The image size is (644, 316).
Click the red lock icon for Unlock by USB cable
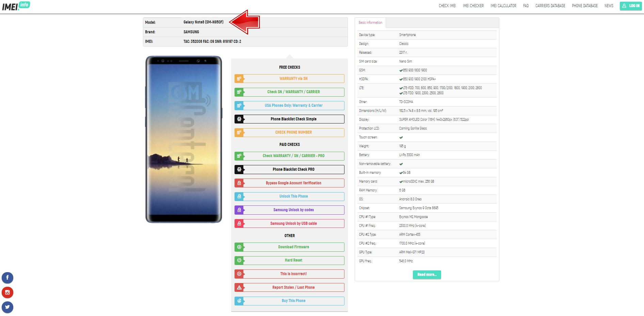pyautogui.click(x=239, y=223)
